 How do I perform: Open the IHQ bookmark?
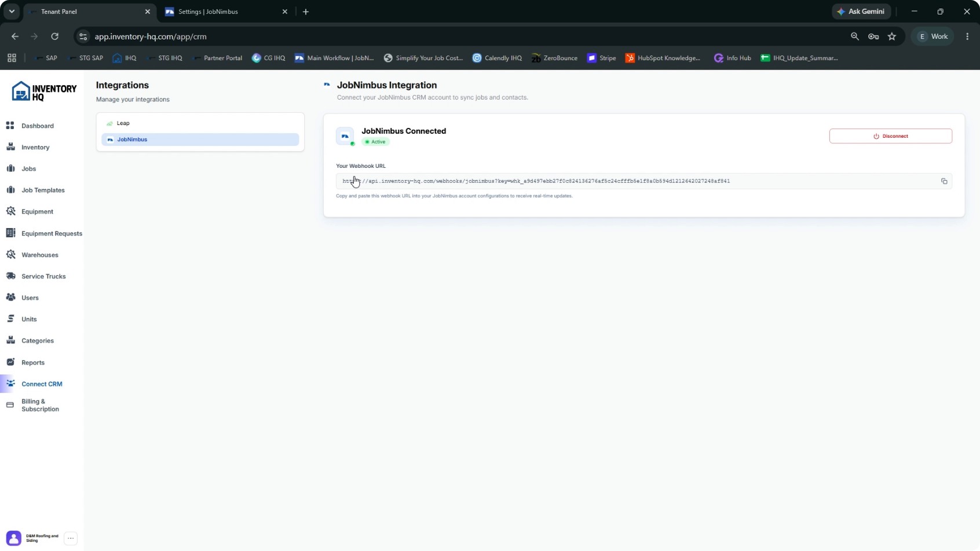pos(125,58)
